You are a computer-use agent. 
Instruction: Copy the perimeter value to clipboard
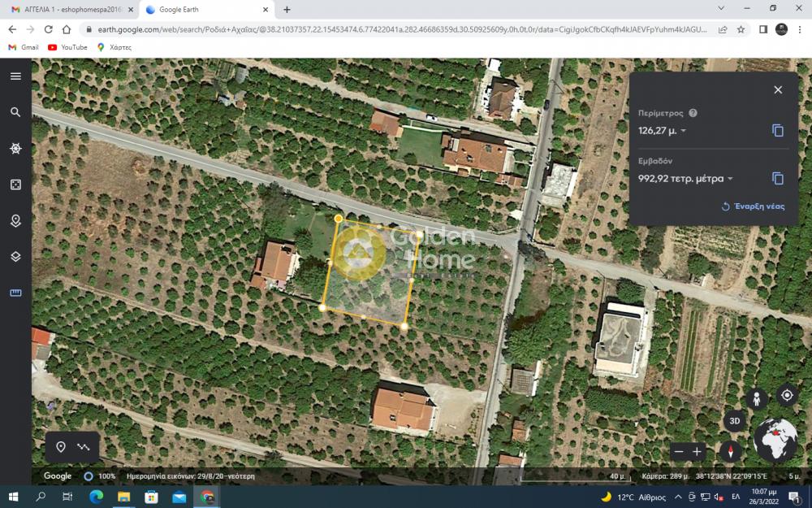coord(777,131)
